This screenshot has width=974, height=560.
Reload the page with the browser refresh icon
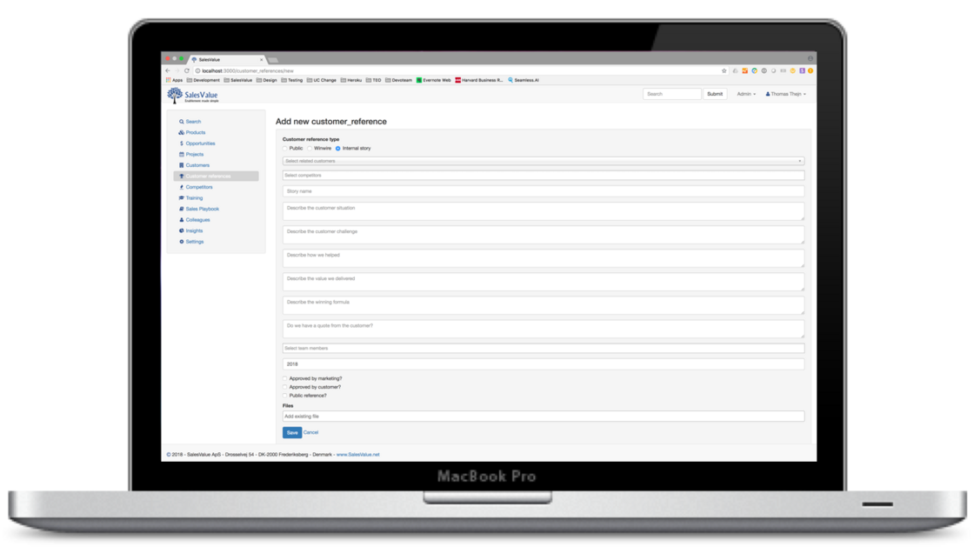pyautogui.click(x=187, y=70)
